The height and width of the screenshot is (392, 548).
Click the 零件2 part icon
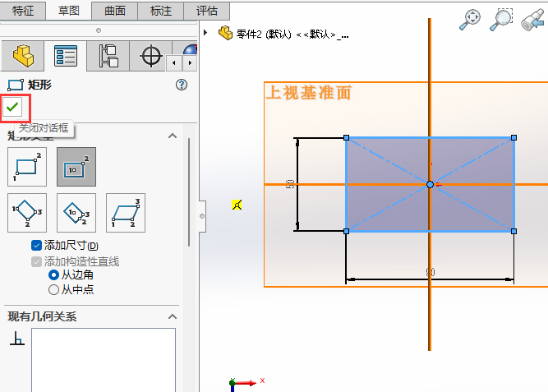[225, 33]
